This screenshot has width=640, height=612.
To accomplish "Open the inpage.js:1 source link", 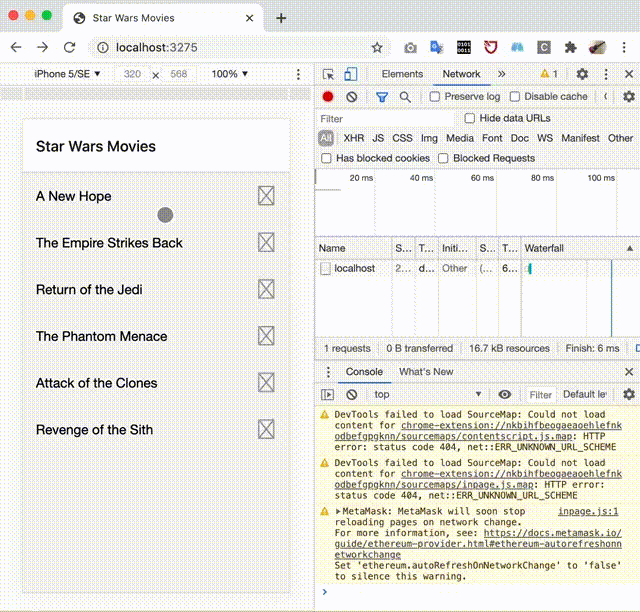I will [588, 511].
